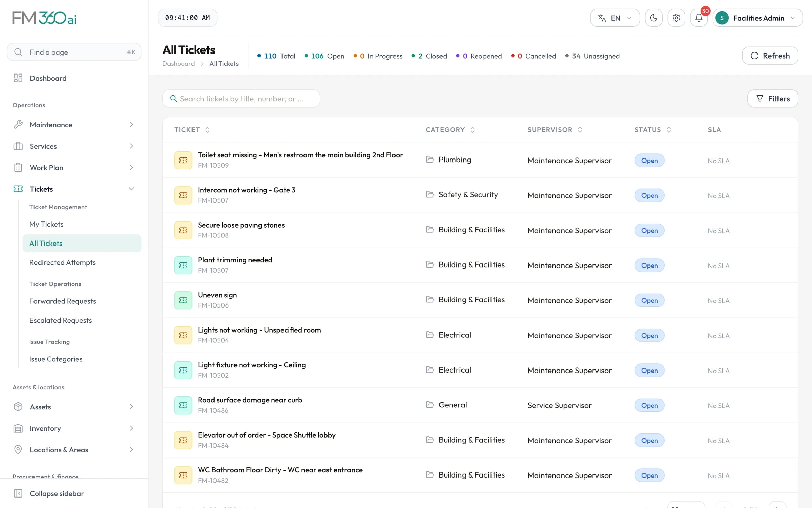Click ticket icon for Plant trimming needed
This screenshot has height=508, width=812.
coord(183,265)
